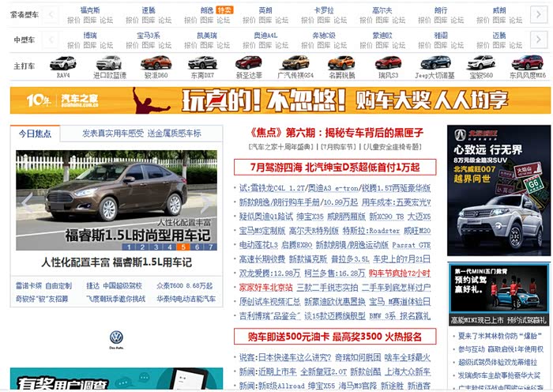The width and height of the screenshot is (553, 392).
Task: Click the orange 购车大奖人人均享 banner
Action: pos(280,100)
